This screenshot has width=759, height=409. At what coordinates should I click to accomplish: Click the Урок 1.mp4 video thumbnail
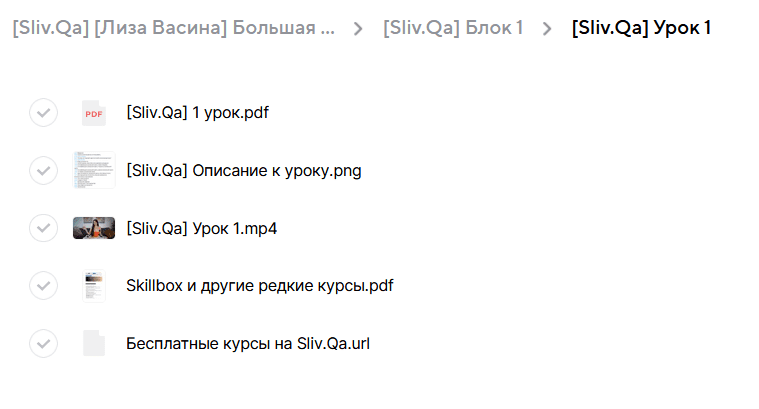[x=93, y=228]
